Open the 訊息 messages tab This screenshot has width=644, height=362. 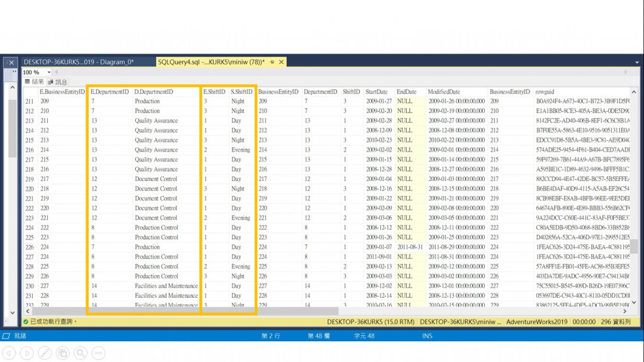tap(57, 82)
